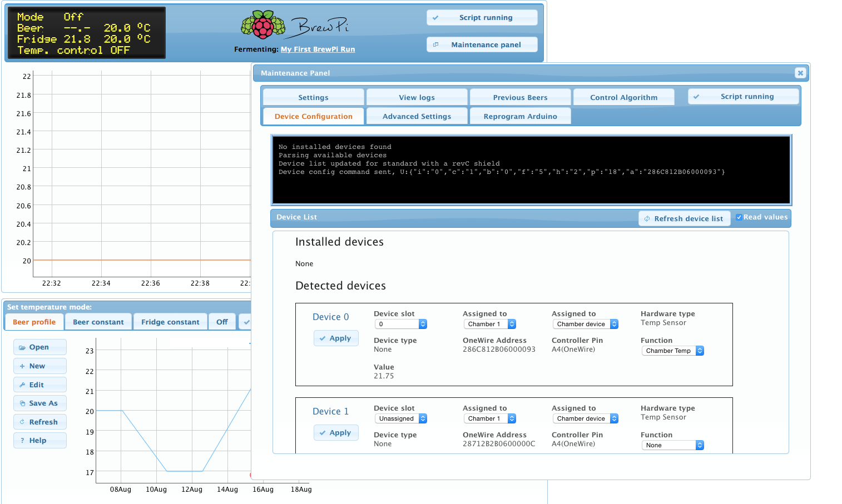
Task: Open the Reprogram Arduino tab
Action: (x=520, y=116)
